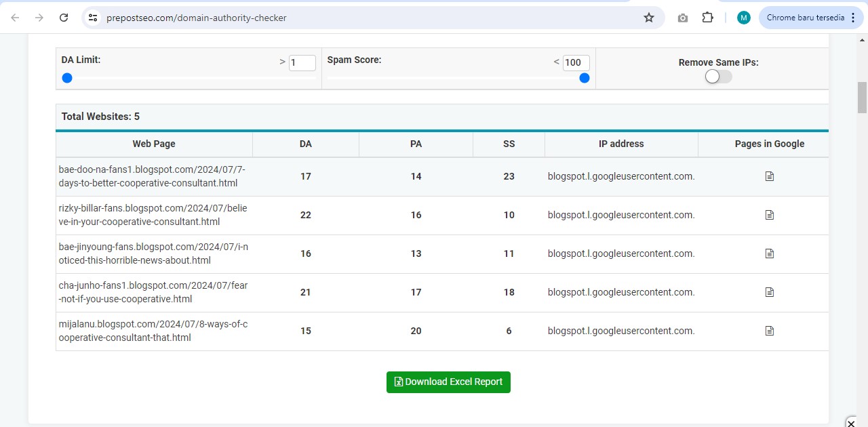
Task: Click the DA column header
Action: click(306, 144)
